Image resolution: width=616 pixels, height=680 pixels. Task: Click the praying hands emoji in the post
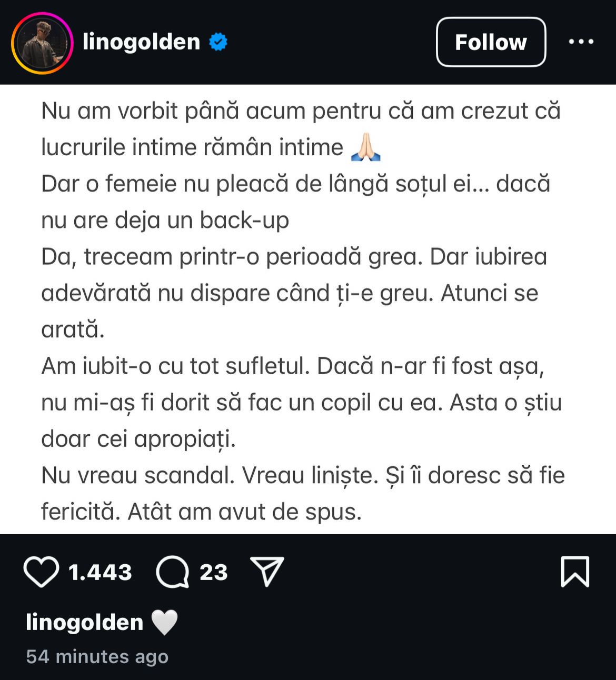(x=365, y=148)
